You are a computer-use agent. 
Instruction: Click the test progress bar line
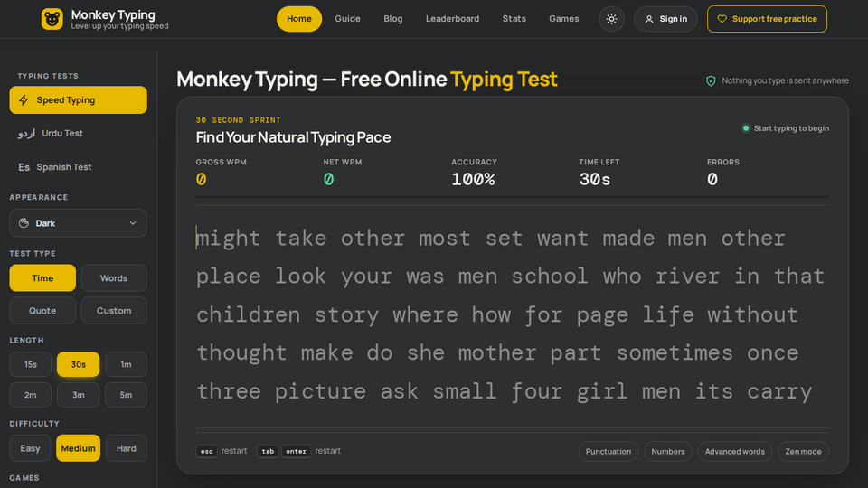point(513,197)
